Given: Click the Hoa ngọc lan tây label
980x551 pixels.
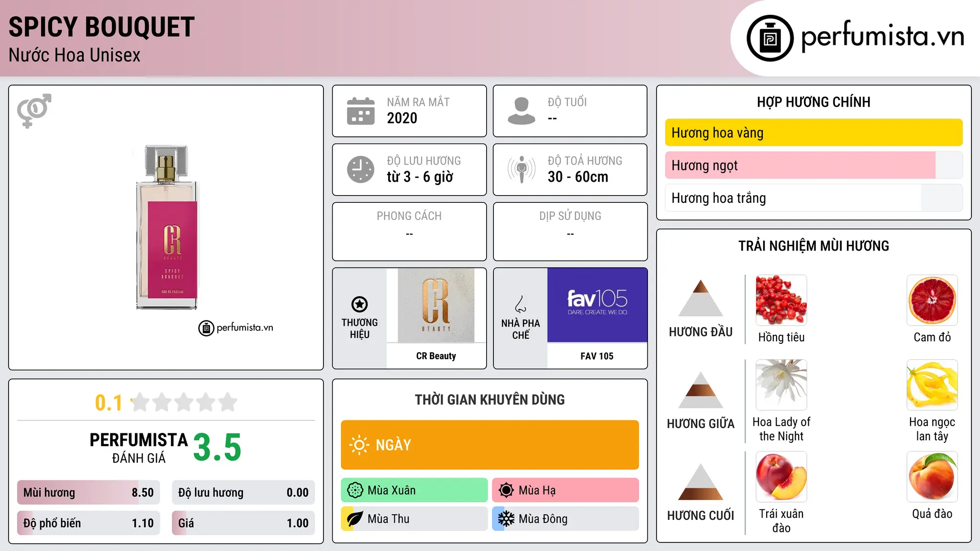Looking at the screenshot, I should click(x=932, y=429).
